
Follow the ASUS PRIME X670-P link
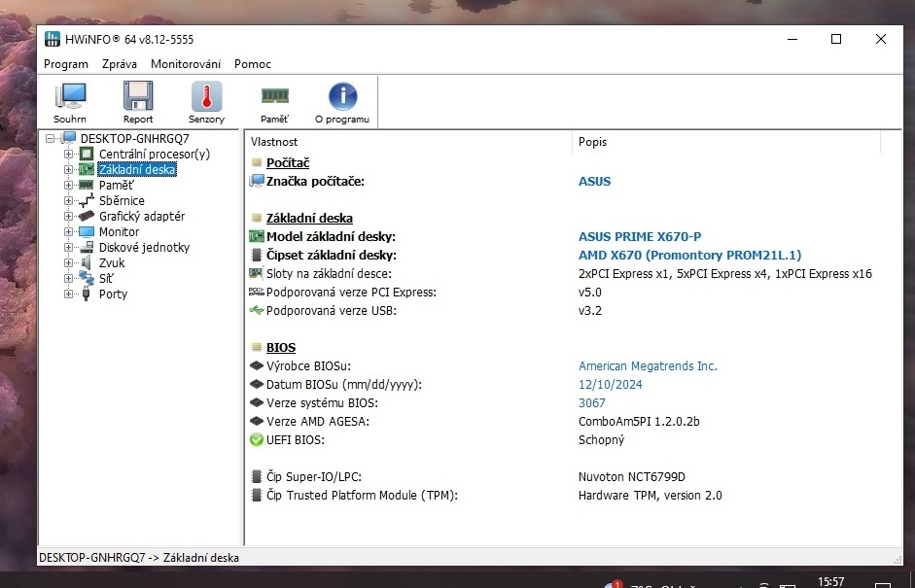tap(639, 236)
